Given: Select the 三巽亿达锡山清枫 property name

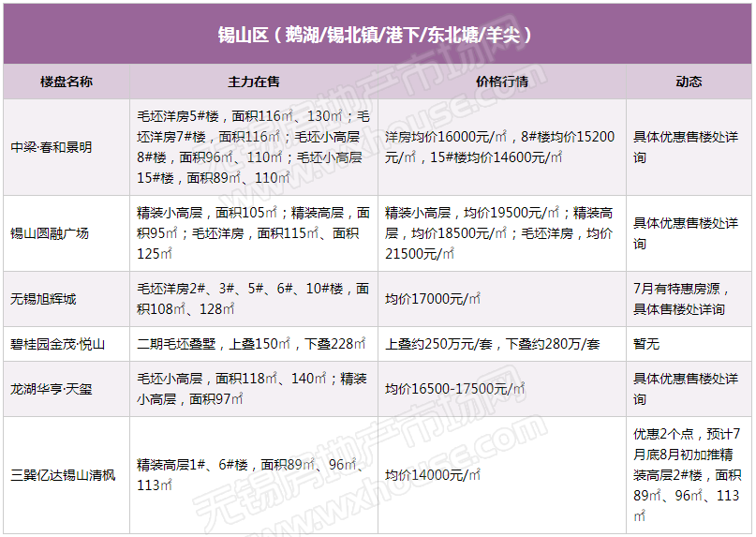Looking at the screenshot, I should 63,475.
